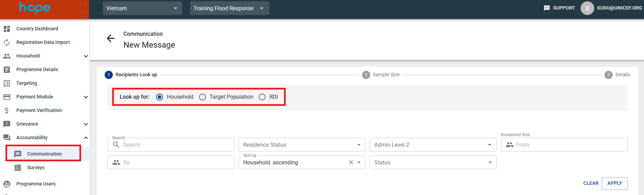
Task: Click the Support chat icon
Action: coord(546,8)
